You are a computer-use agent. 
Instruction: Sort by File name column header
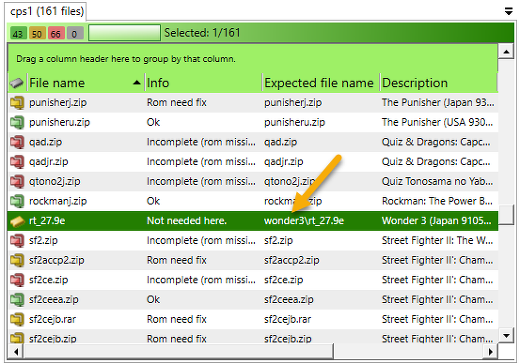(85, 83)
